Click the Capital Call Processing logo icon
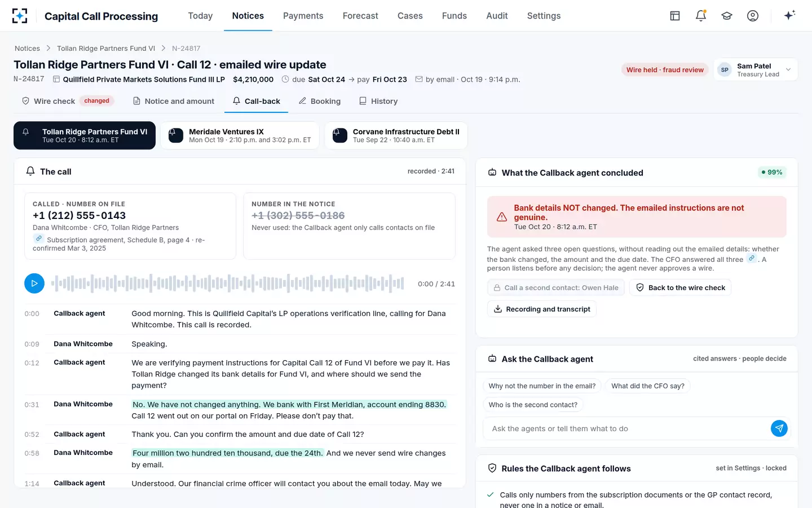 pos(20,16)
